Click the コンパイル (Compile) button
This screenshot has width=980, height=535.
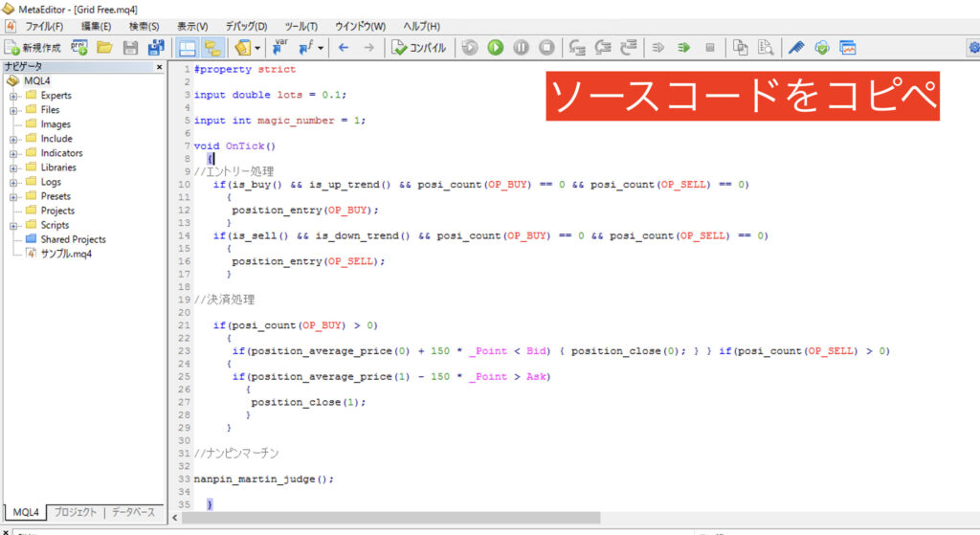point(419,48)
